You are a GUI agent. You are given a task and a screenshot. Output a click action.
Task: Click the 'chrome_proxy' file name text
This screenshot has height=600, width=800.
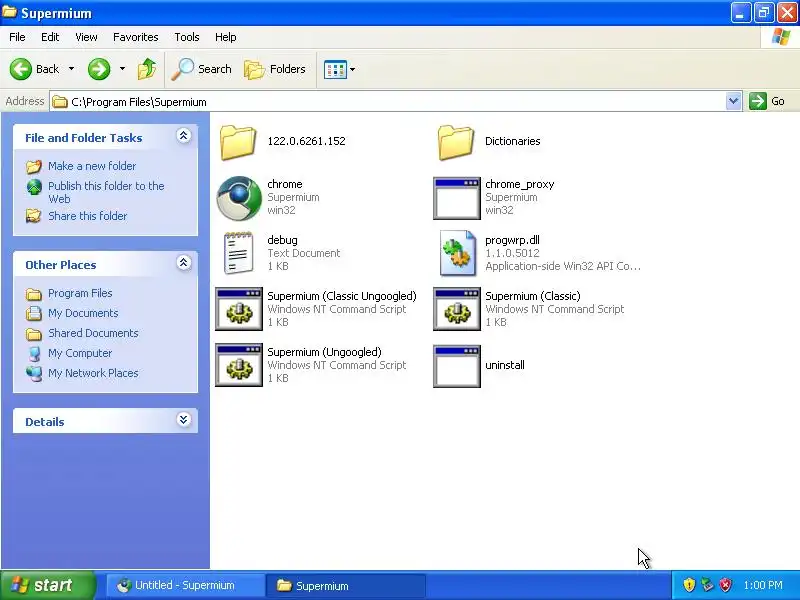pyautogui.click(x=519, y=184)
